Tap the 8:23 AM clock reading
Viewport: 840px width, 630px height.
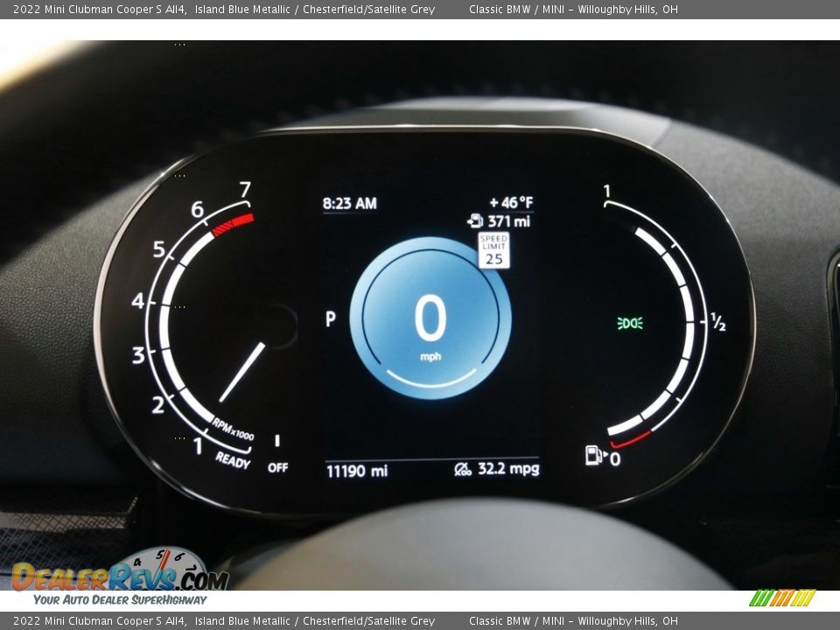click(350, 204)
